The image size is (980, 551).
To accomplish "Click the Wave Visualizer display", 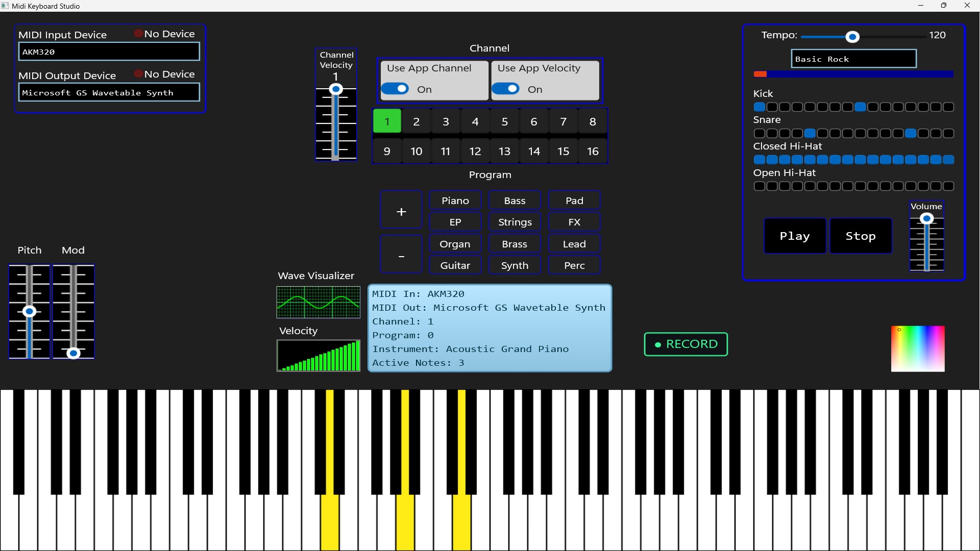I will (x=318, y=302).
